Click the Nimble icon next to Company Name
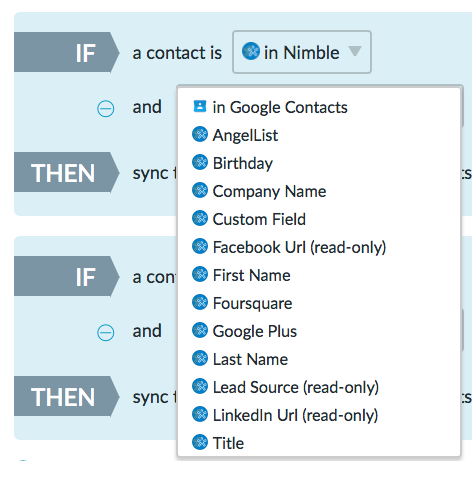This screenshot has width=472, height=502. click(x=200, y=190)
